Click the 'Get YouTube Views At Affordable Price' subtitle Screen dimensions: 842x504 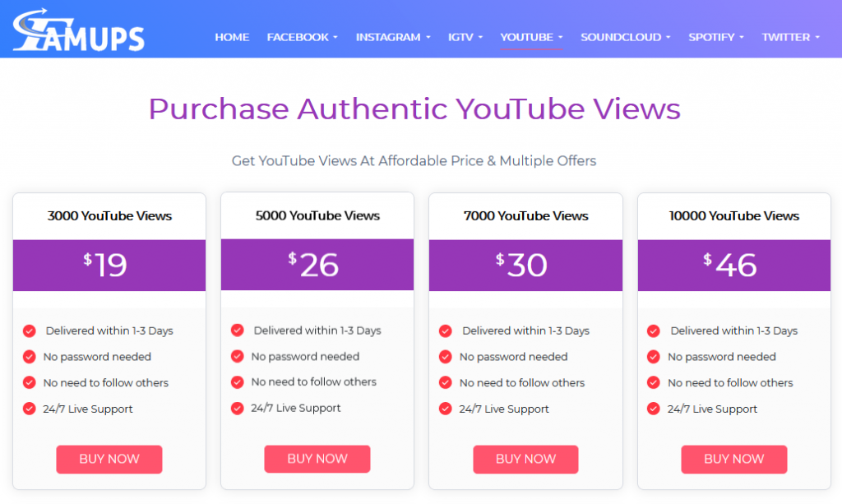[414, 160]
